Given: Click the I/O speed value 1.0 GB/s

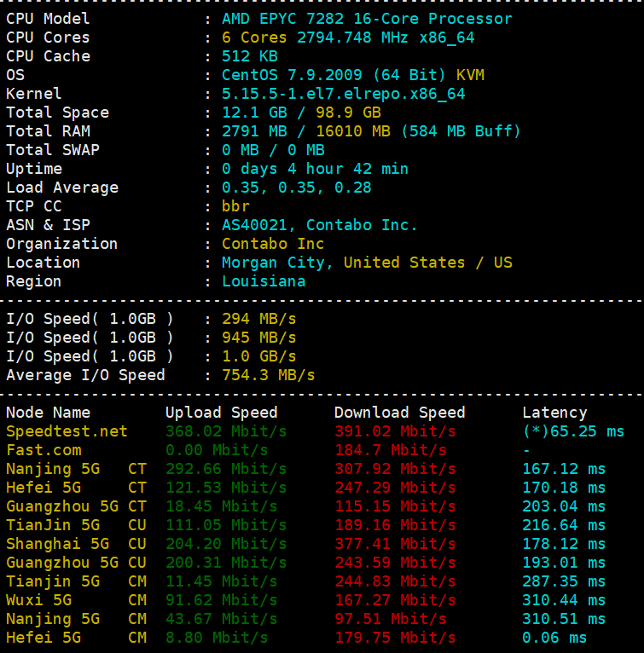Looking at the screenshot, I should click(258, 356).
